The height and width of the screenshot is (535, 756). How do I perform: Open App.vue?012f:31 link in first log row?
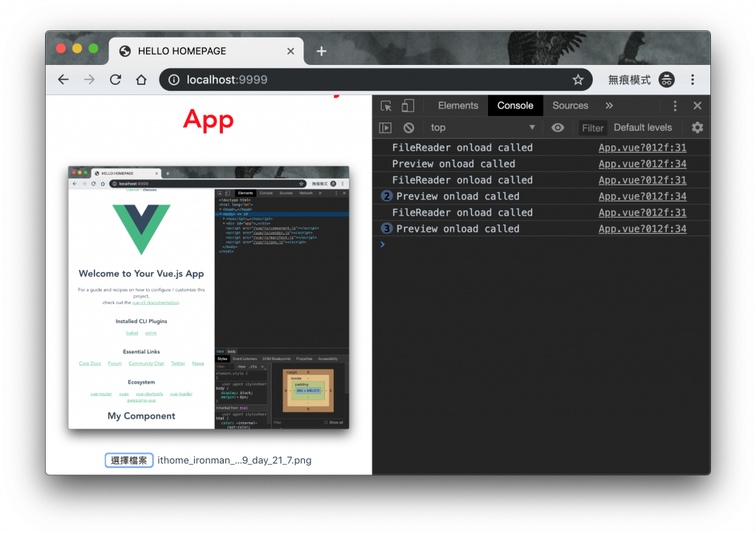point(642,148)
